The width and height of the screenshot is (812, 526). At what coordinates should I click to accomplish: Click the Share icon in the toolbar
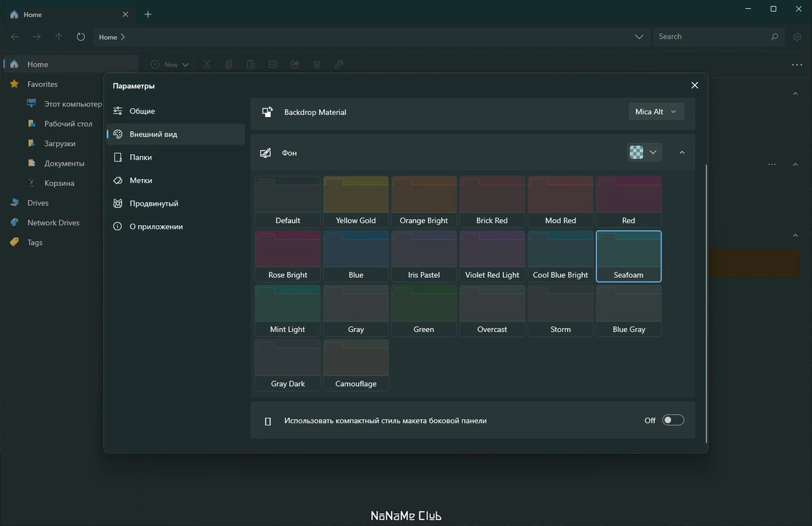294,64
